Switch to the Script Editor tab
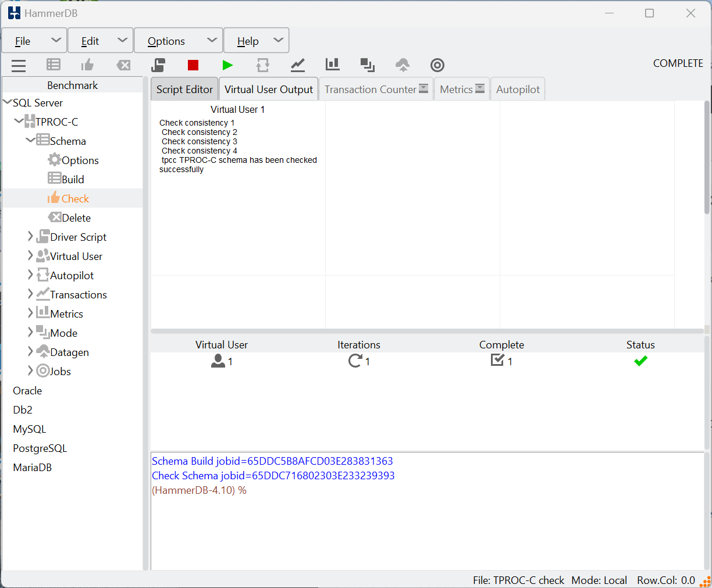Image resolution: width=712 pixels, height=588 pixels. tap(184, 89)
